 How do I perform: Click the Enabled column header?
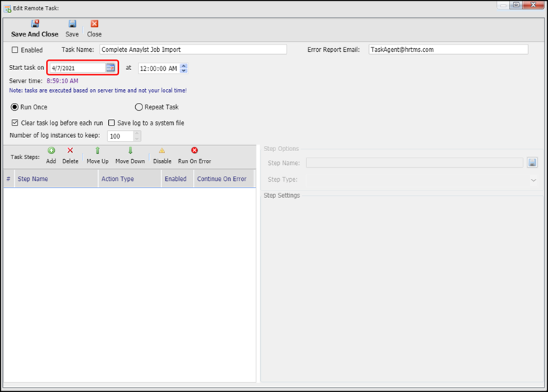pyautogui.click(x=178, y=179)
